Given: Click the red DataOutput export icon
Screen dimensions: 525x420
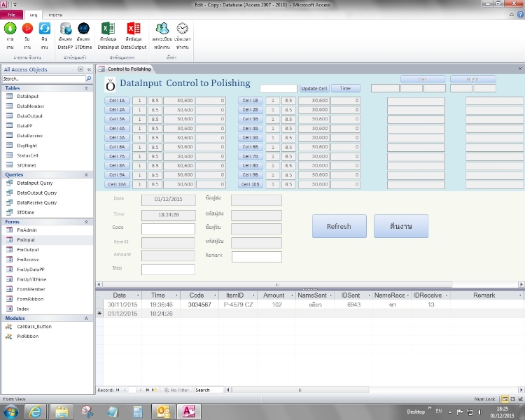Looking at the screenshot, I should (133, 29).
